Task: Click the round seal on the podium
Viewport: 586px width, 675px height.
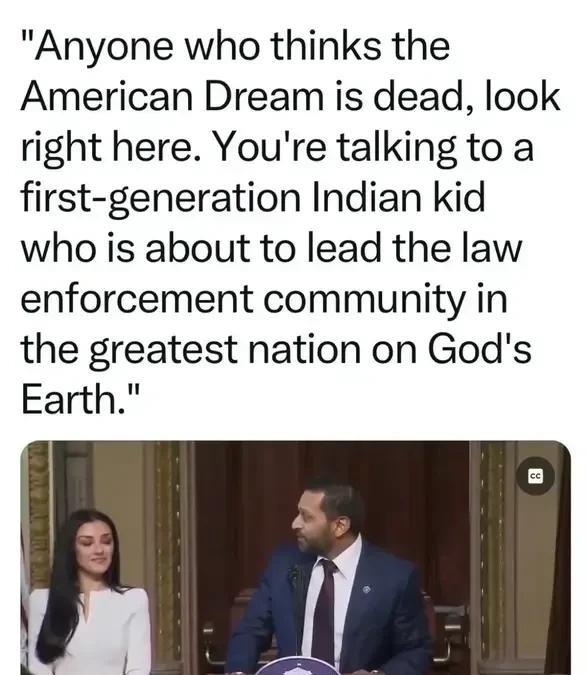Action: pyautogui.click(x=298, y=666)
